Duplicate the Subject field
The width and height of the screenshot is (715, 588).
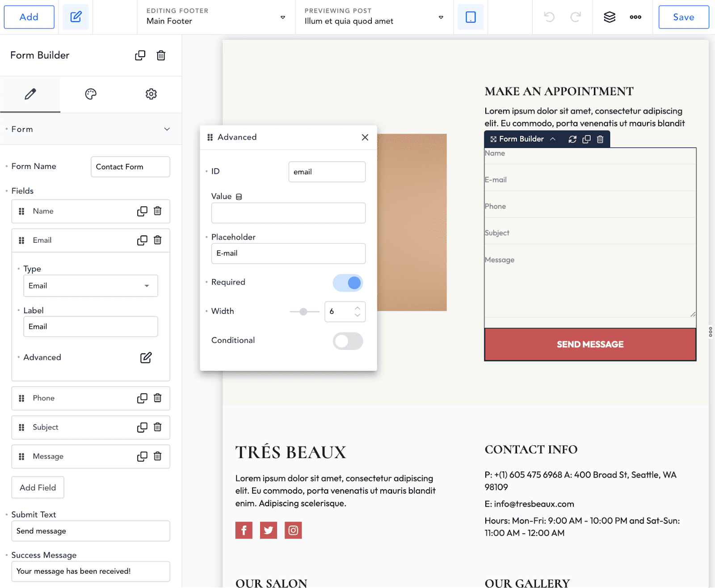coord(142,427)
